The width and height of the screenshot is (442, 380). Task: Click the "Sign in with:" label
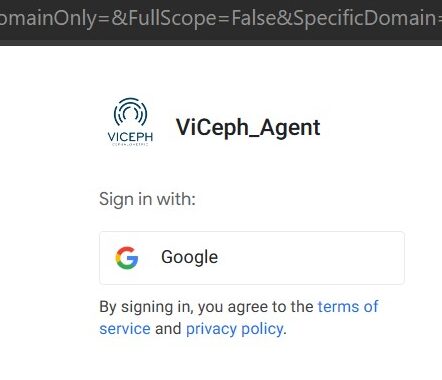point(147,199)
